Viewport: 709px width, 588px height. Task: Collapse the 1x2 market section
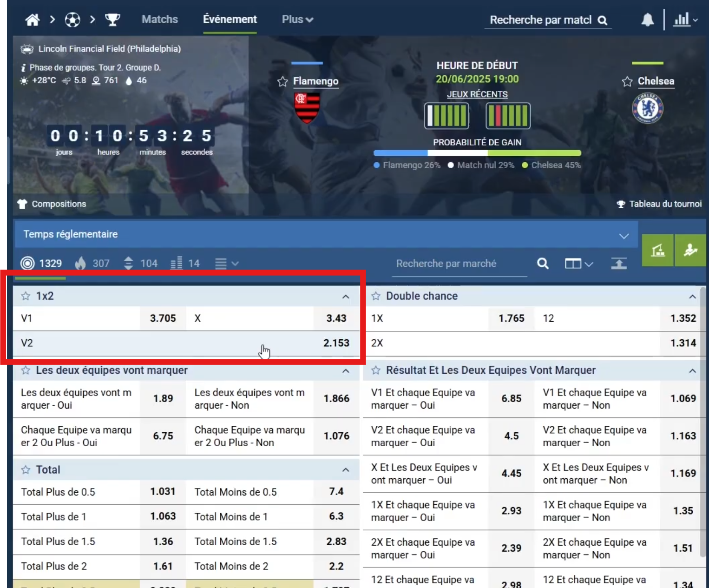coord(346,297)
